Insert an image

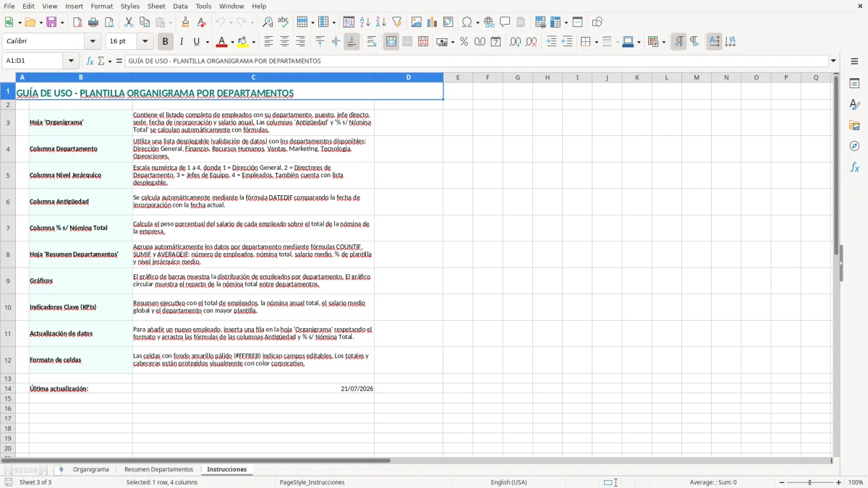[417, 22]
